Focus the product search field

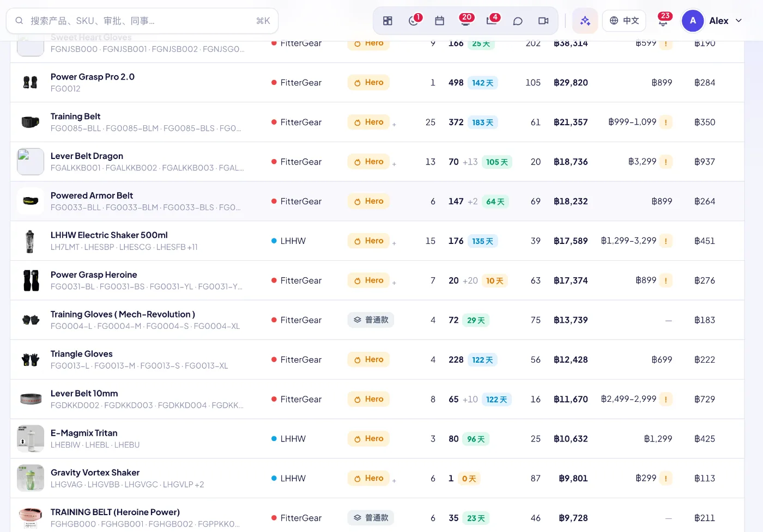tap(142, 21)
